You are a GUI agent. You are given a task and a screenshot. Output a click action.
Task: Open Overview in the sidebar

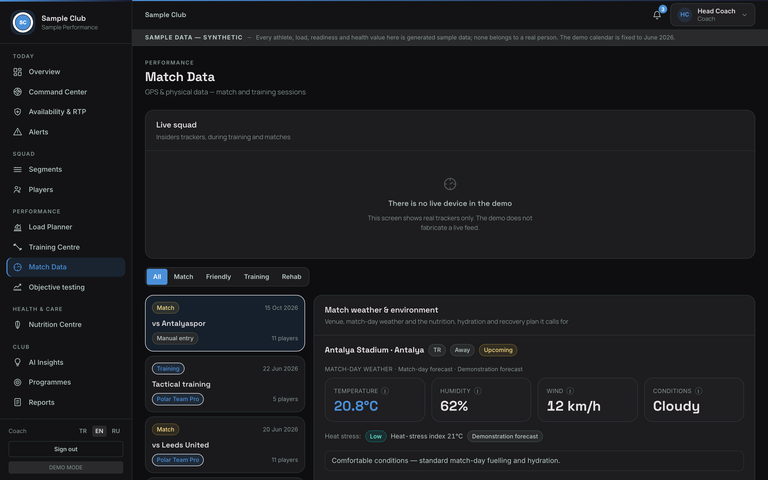tap(66, 72)
